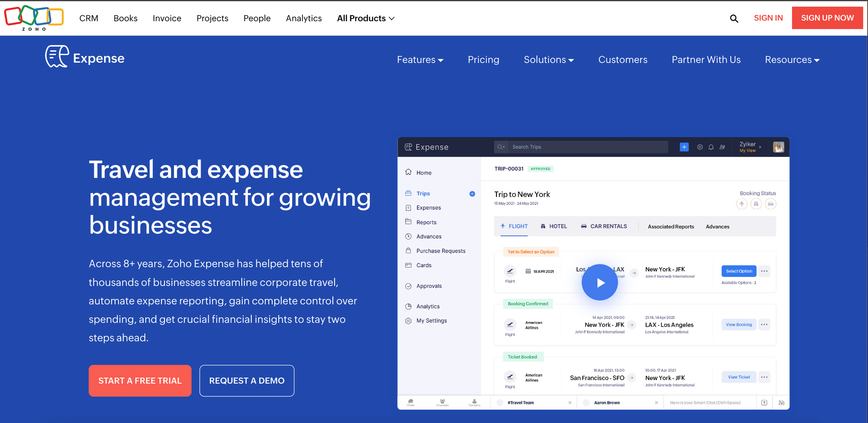The image size is (868, 423).
Task: Click the Home icon in the sidebar
Action: pos(408,172)
